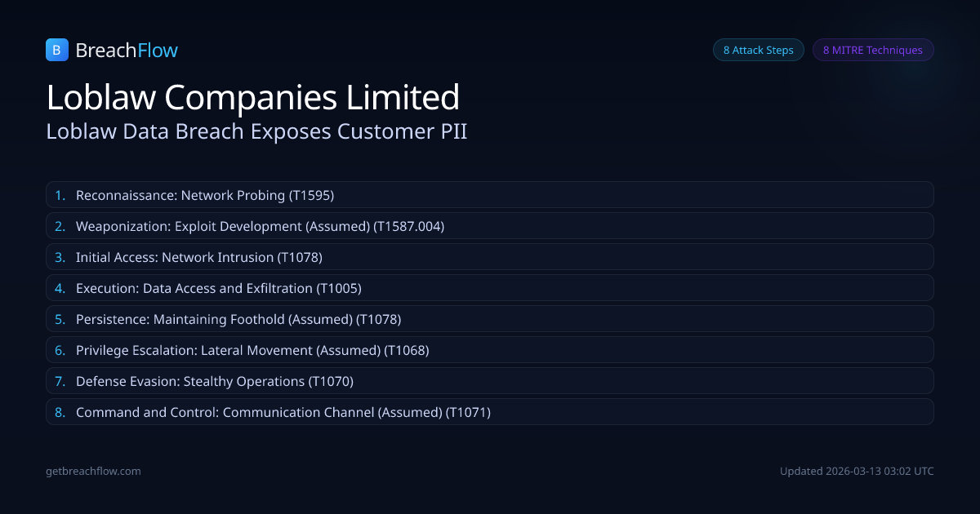This screenshot has width=980, height=514.
Task: Open Command and Control: Communication Channel step
Action: click(x=283, y=412)
